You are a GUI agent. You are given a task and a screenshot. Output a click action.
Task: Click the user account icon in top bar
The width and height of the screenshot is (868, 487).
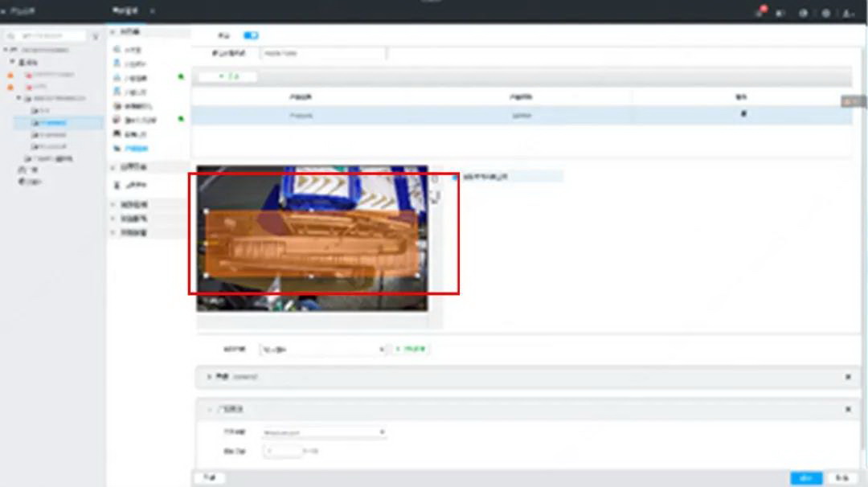[x=847, y=13]
